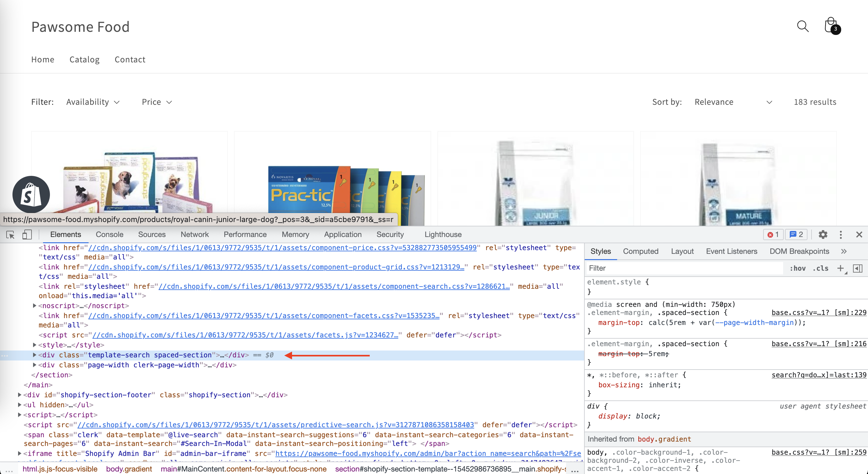The height and width of the screenshot is (474, 868).
Task: Open DevTools settings gear
Action: [x=823, y=235]
